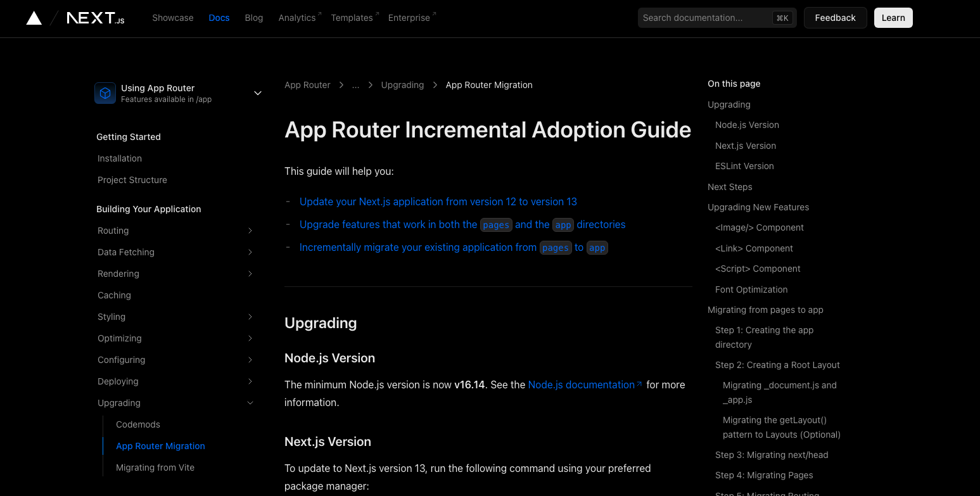
Task: Open Codemods under Upgrading
Action: click(x=138, y=424)
